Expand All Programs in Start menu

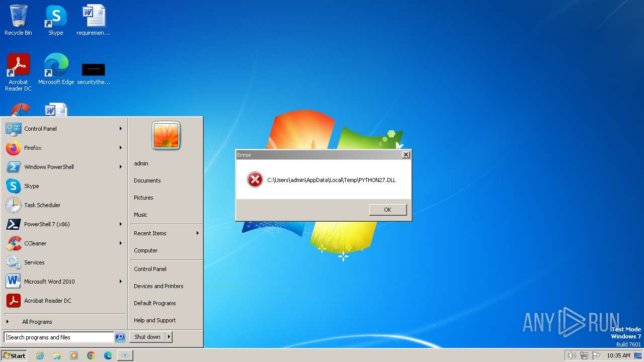tap(64, 322)
